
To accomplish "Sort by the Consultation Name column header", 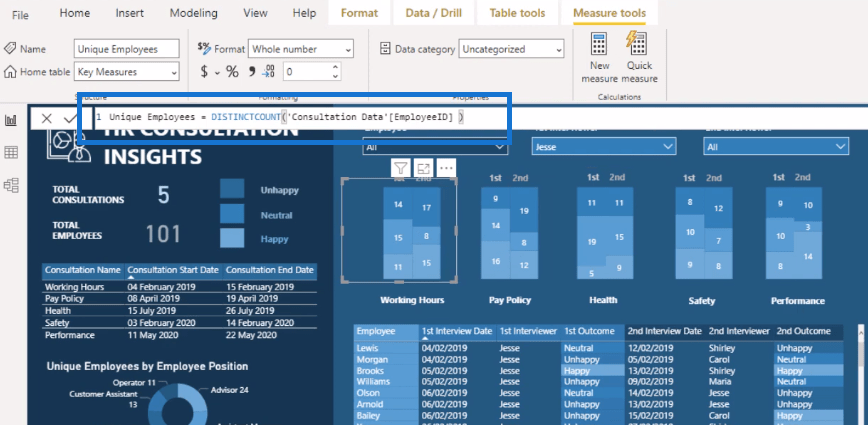I will point(82,270).
